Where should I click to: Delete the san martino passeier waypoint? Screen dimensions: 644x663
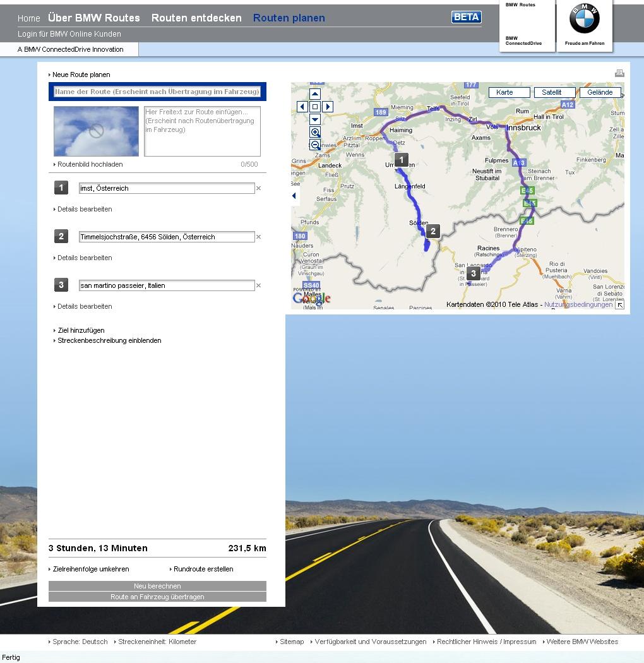pyautogui.click(x=258, y=285)
